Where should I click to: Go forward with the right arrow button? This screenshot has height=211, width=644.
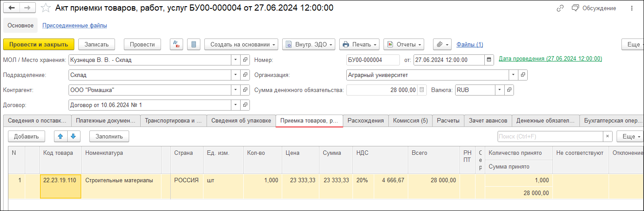[27, 8]
